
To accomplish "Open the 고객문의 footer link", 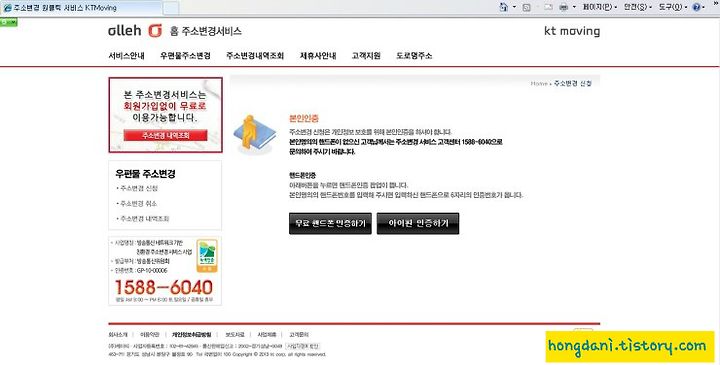I will (x=299, y=335).
